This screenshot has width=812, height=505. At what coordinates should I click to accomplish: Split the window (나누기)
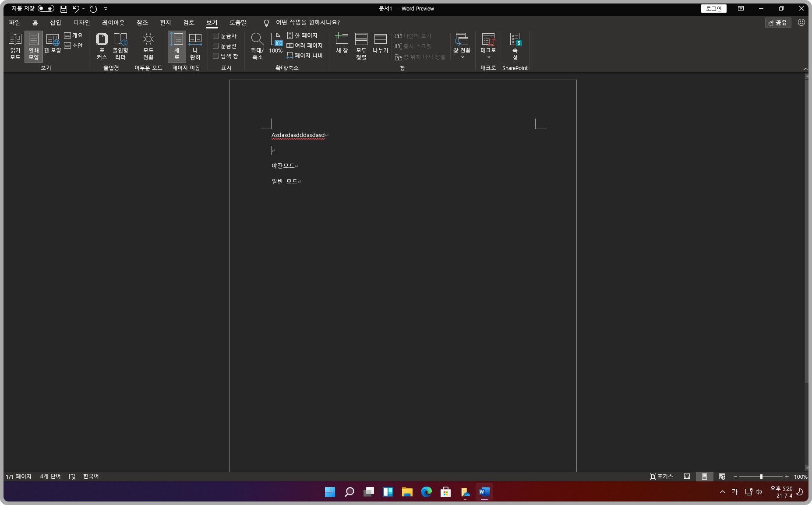(x=381, y=44)
